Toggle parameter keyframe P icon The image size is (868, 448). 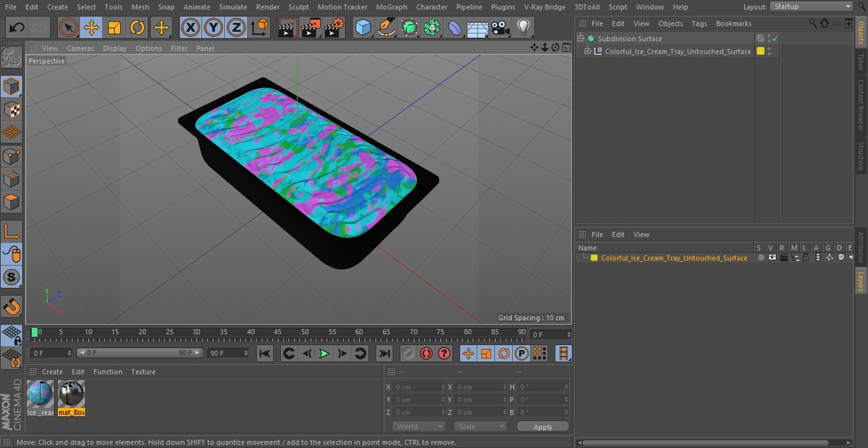point(522,353)
